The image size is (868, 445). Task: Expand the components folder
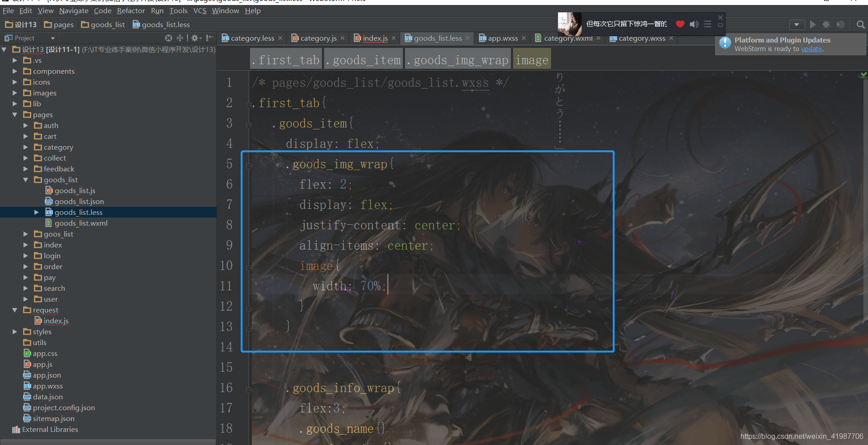coord(15,71)
